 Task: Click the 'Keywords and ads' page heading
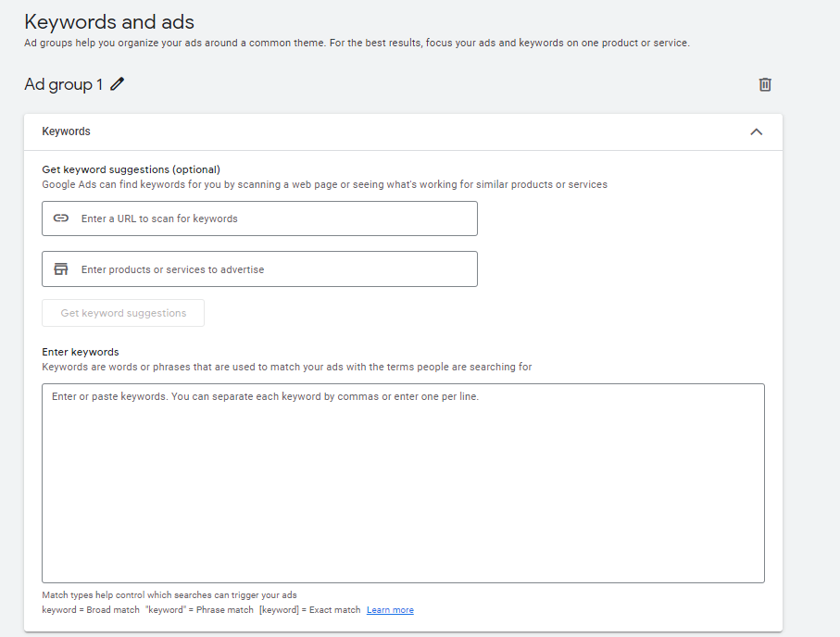(x=109, y=21)
